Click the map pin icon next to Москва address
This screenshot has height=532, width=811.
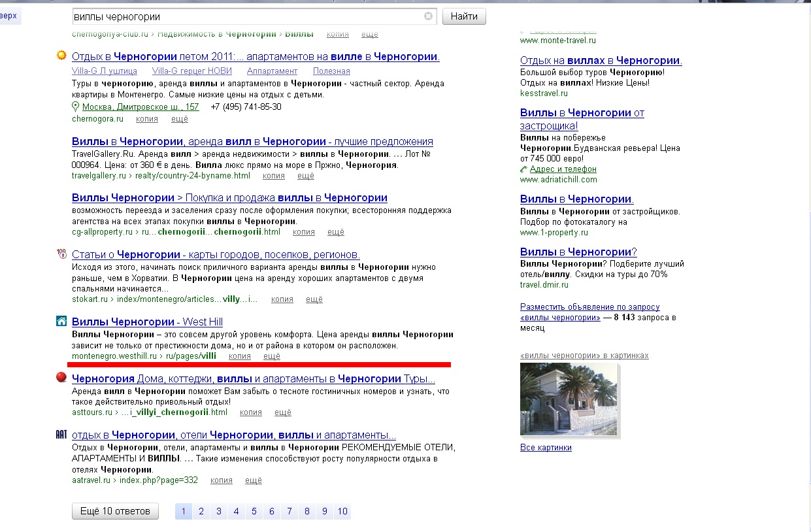[76, 107]
